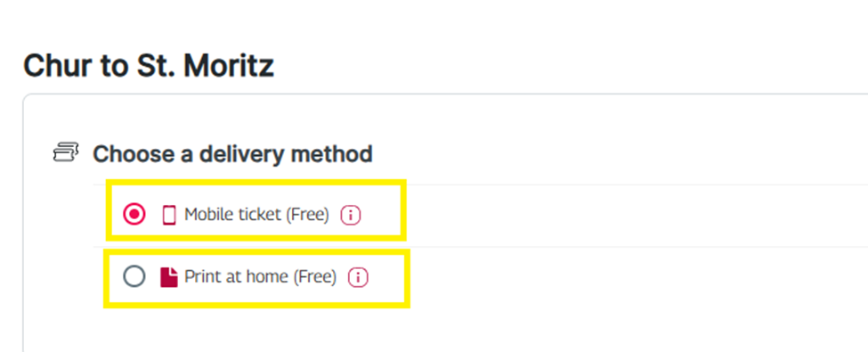868x352 pixels.
Task: Click the "Chur to St. Moritz" title
Action: [149, 67]
